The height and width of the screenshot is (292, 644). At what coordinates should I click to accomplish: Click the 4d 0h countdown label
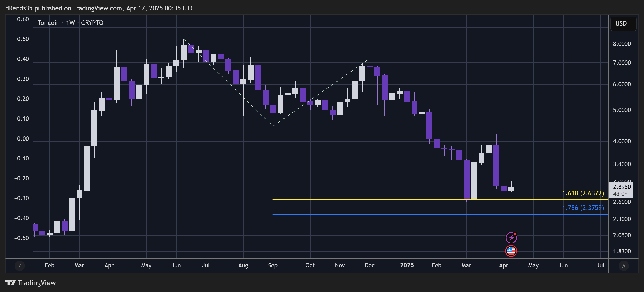(x=620, y=194)
